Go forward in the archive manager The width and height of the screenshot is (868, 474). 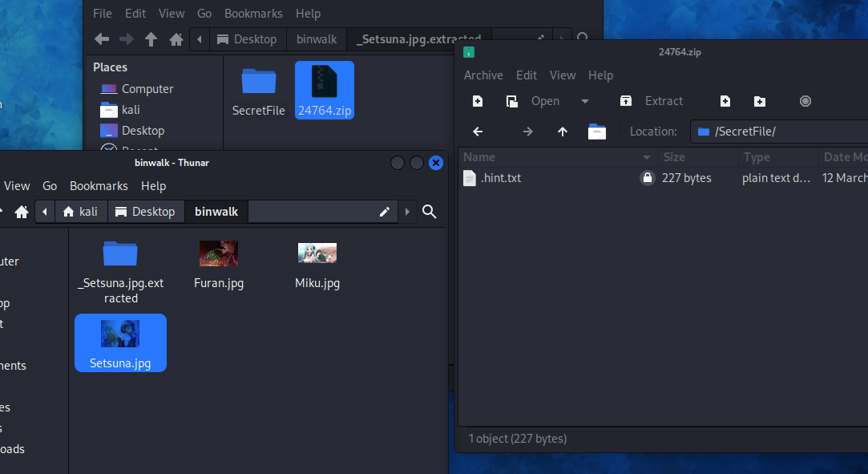coord(528,132)
